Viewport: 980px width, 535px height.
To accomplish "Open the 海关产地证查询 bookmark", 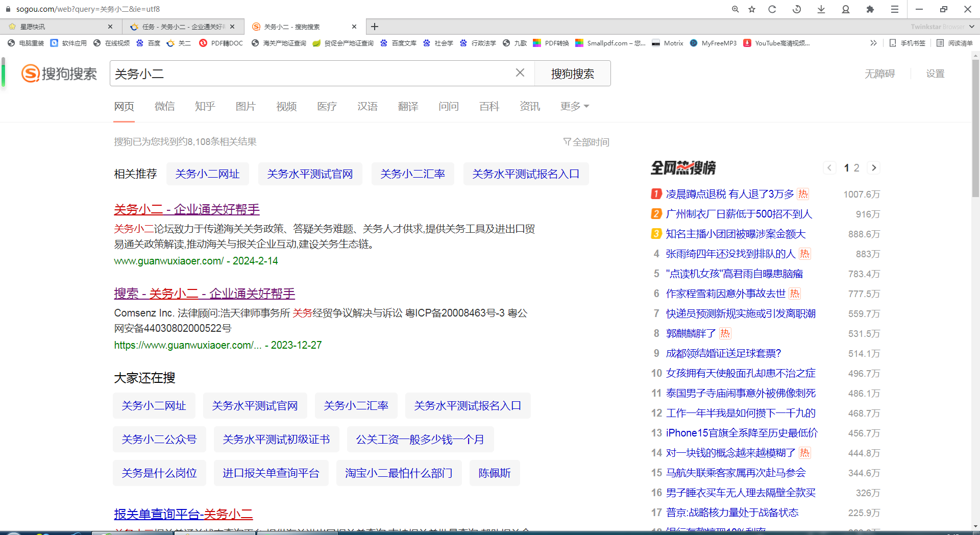I will (x=279, y=43).
